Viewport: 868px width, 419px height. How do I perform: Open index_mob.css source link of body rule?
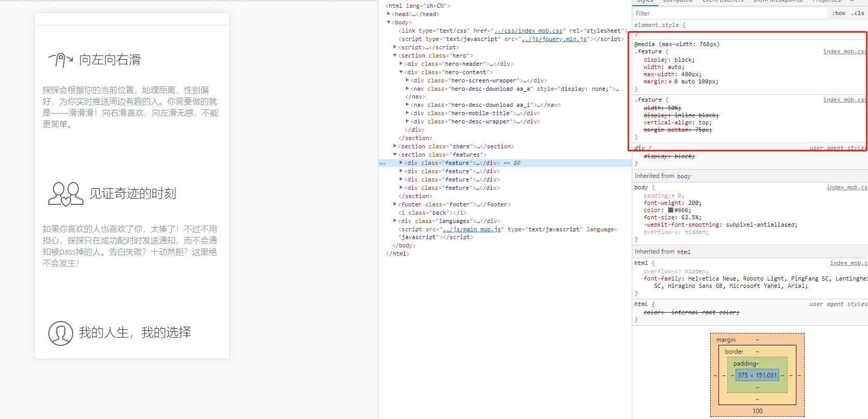(x=847, y=187)
